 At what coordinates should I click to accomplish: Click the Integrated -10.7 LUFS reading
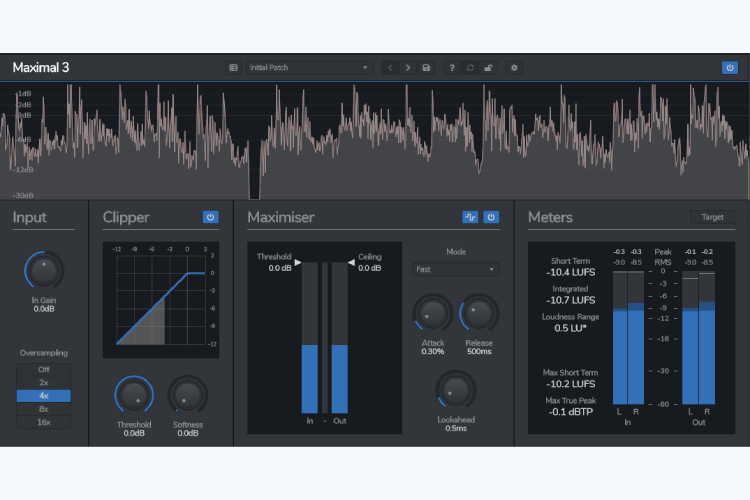click(x=571, y=300)
